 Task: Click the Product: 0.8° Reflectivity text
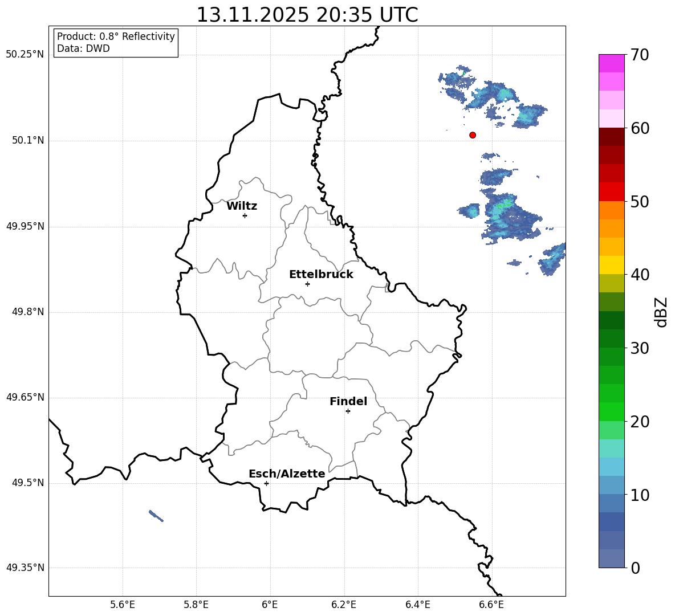[x=116, y=36]
